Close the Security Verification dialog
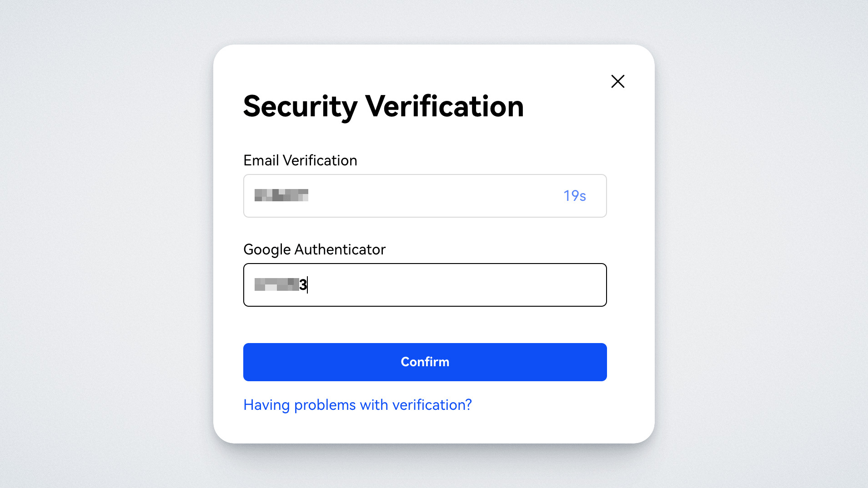 (617, 81)
